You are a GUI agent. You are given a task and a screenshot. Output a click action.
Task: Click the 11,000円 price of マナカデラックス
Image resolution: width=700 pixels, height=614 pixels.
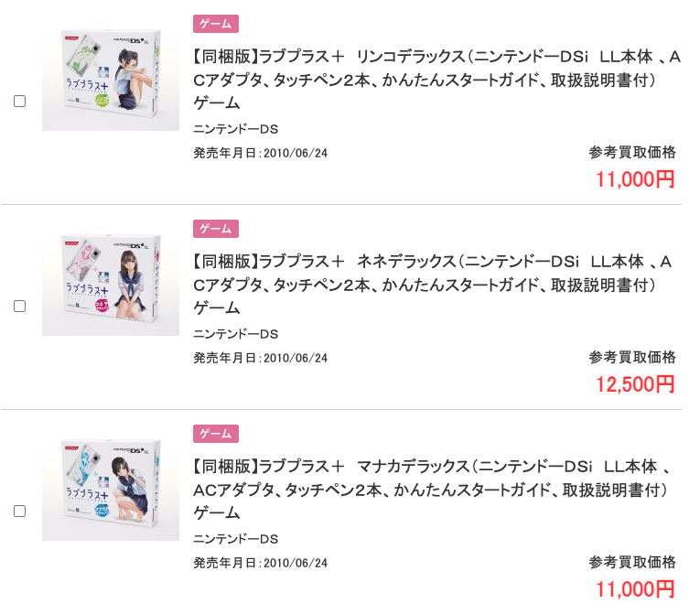click(635, 588)
